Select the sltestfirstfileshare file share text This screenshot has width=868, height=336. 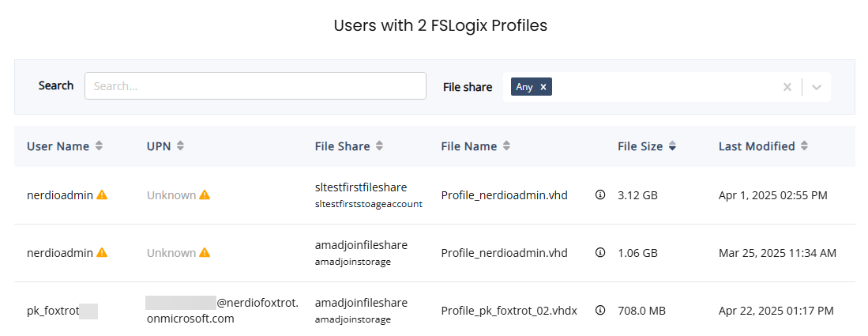coord(361,187)
